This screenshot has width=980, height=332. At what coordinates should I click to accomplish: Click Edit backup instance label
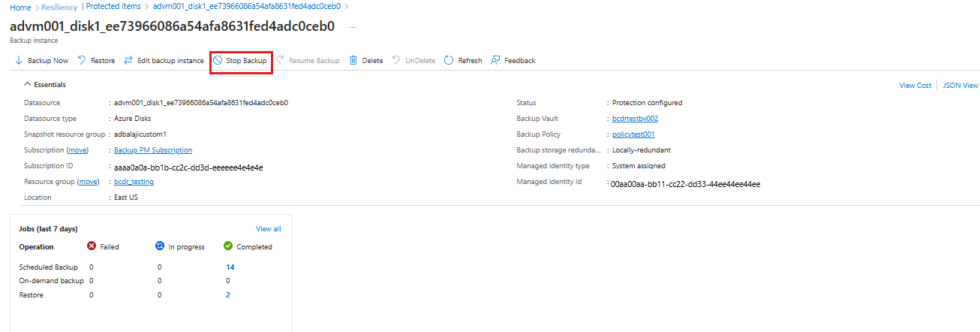tap(170, 61)
